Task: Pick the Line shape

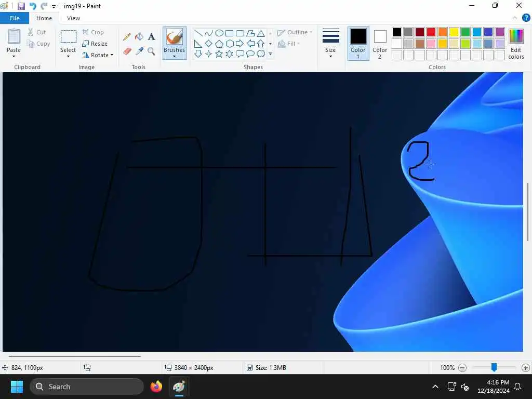Action: pyautogui.click(x=198, y=33)
